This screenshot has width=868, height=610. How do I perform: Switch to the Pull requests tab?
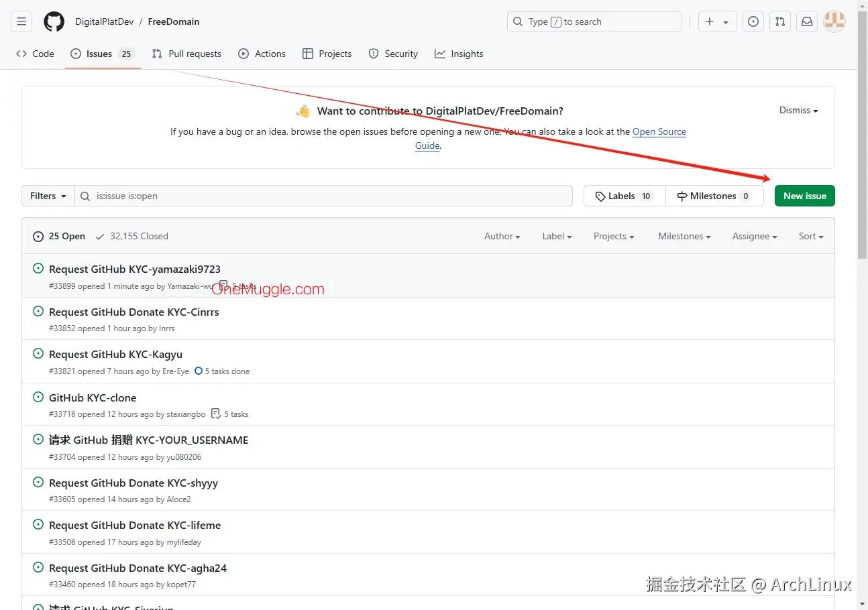pos(186,54)
